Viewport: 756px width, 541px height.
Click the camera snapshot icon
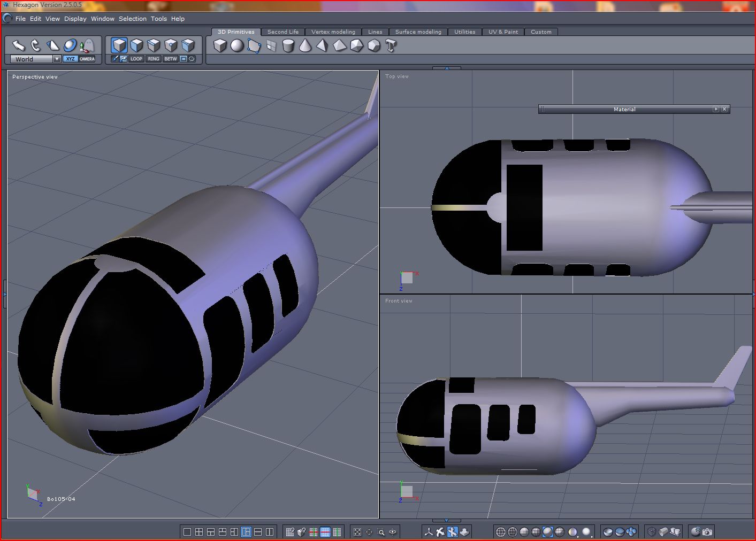[708, 532]
